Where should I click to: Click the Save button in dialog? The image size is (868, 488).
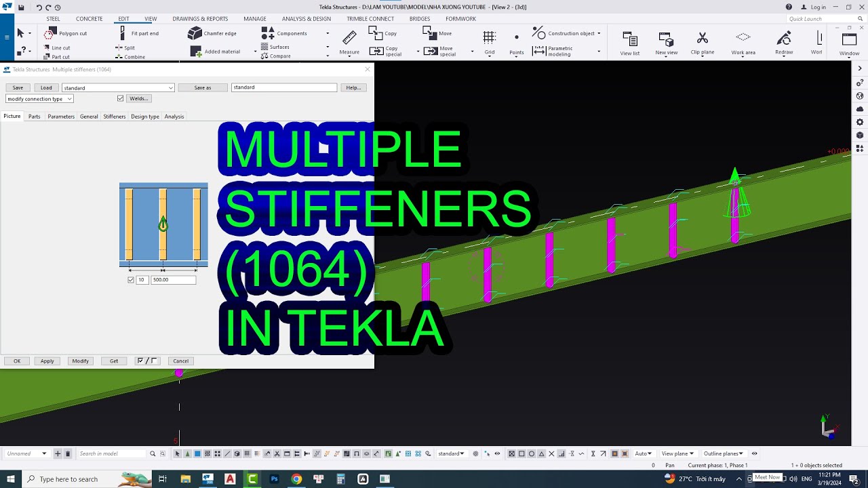[x=18, y=87]
